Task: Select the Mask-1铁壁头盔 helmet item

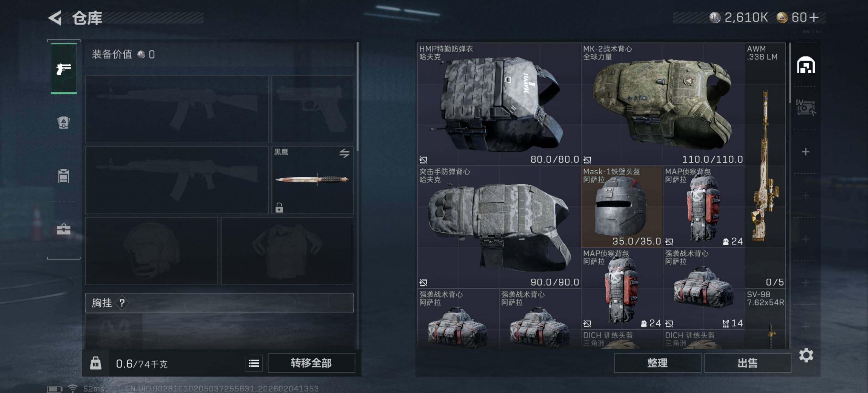Action: click(x=622, y=207)
